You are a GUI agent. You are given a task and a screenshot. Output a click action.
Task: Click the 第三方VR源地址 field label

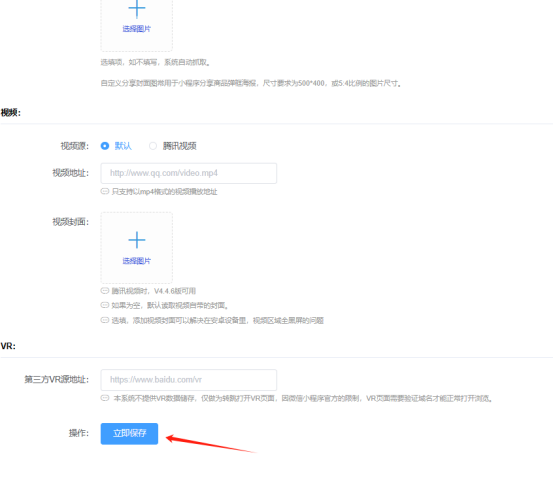(57, 380)
